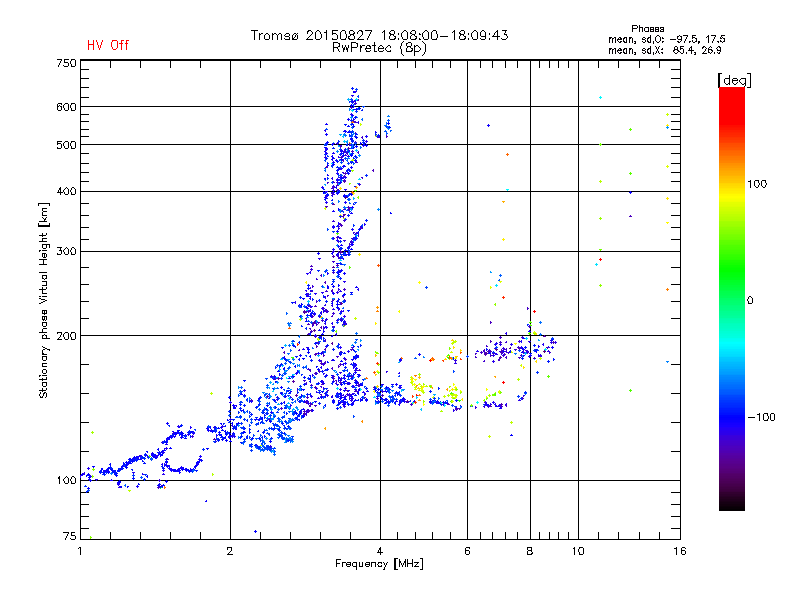Click the colorbar tick label '-100'

point(762,417)
